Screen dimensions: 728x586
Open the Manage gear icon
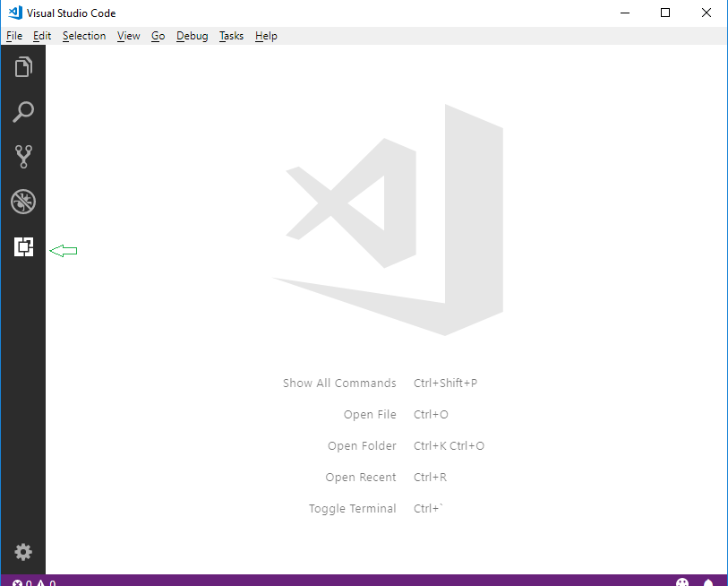23,552
